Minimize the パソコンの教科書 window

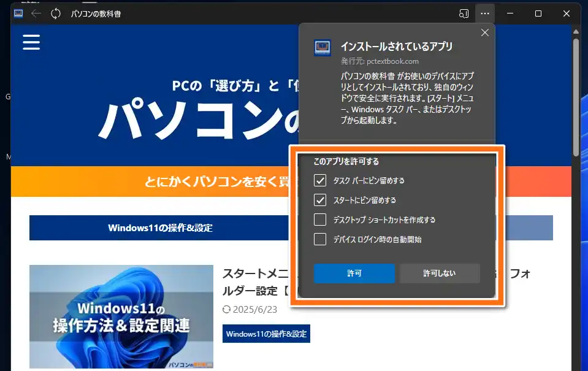coord(510,14)
